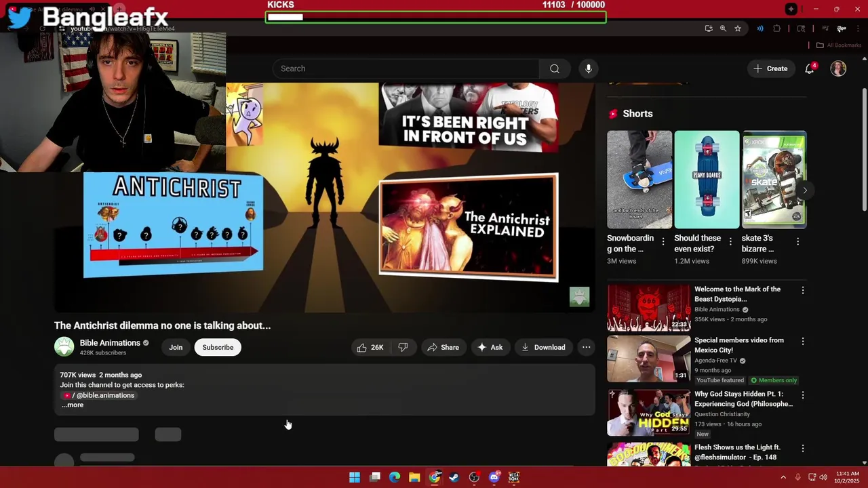868x488 pixels.
Task: Open the skate 3 short thumbnail
Action: [x=774, y=180]
